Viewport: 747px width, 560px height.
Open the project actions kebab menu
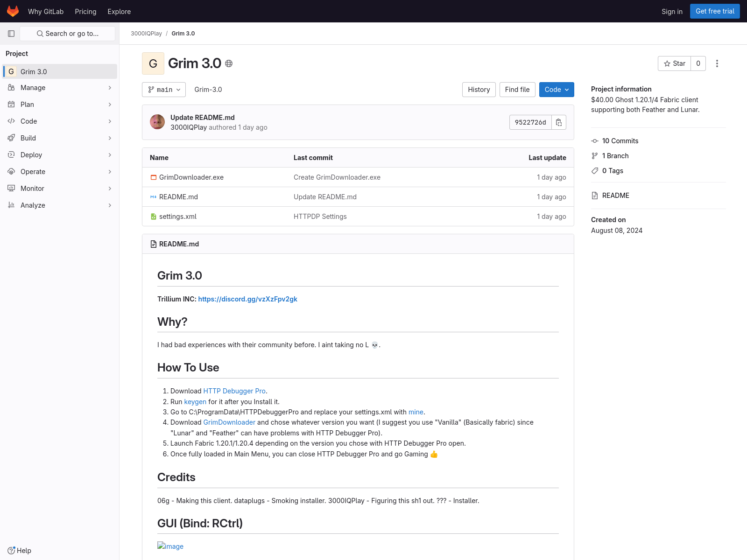(717, 63)
